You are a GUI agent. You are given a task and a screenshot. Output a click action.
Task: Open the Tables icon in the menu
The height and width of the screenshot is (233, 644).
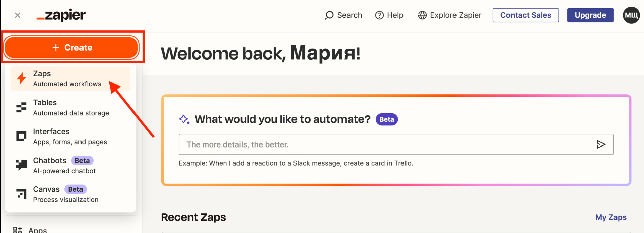point(21,108)
